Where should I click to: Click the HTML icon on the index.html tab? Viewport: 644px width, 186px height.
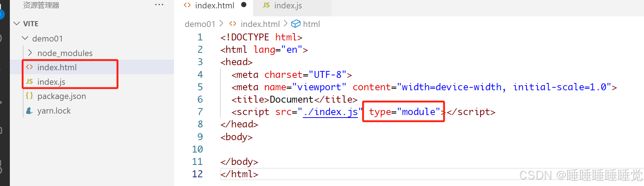pos(187,5)
